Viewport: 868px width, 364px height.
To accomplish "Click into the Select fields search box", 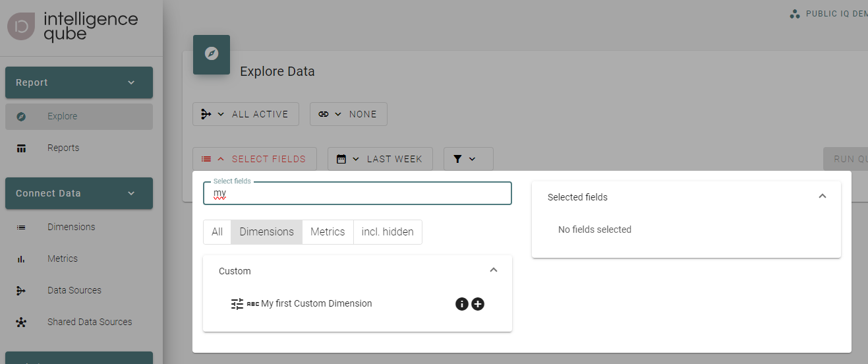I will click(357, 194).
